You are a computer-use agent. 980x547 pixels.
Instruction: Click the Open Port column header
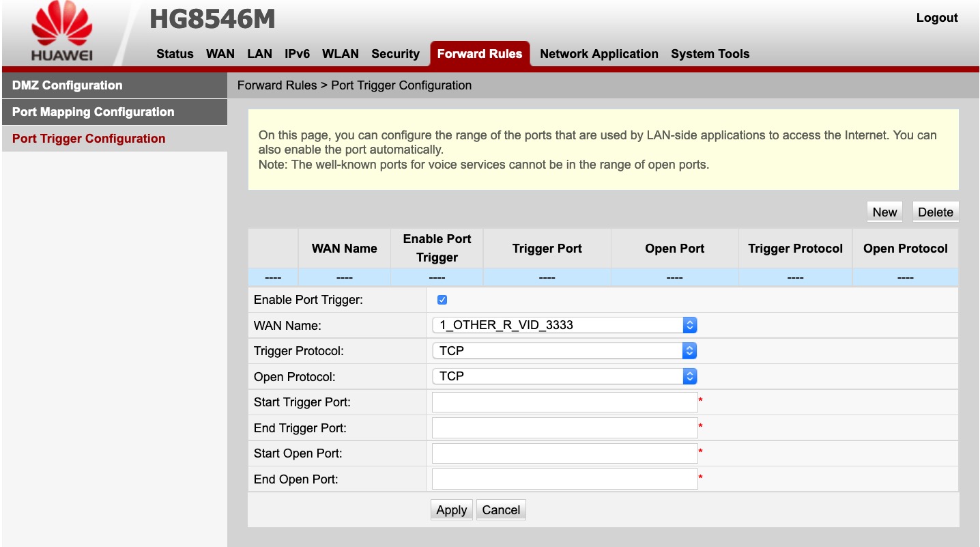pos(675,249)
